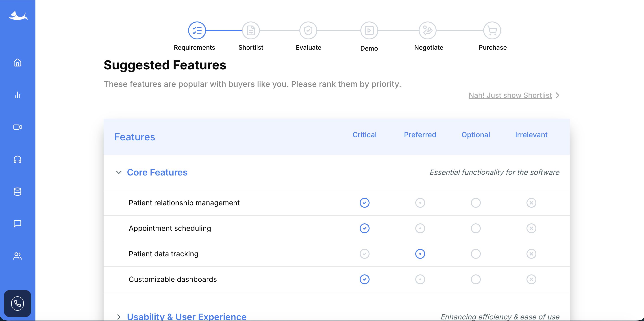This screenshot has height=321, width=644.
Task: Open the video camera icon in sidebar
Action: coord(17,127)
